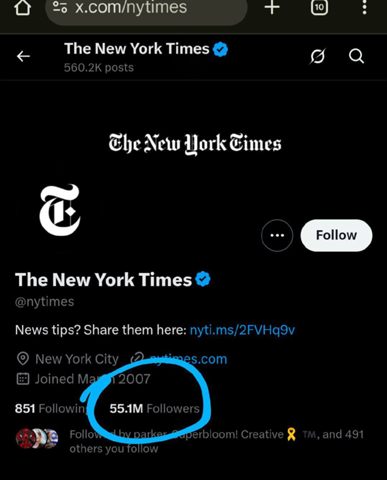Open the nytimes.com website link
Image resolution: width=387 pixels, height=480 pixels.
pos(188,359)
